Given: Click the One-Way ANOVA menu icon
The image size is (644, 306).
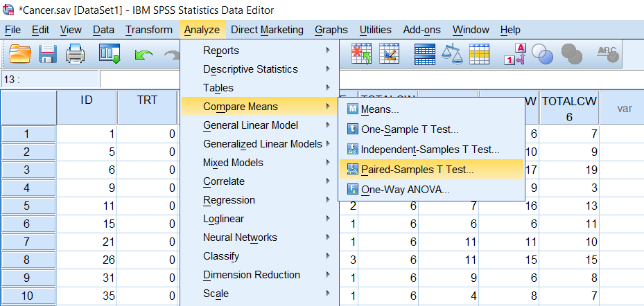Looking at the screenshot, I should coord(353,190).
